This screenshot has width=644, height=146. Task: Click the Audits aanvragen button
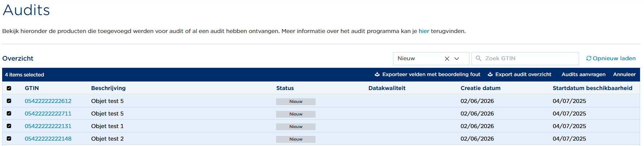point(583,74)
